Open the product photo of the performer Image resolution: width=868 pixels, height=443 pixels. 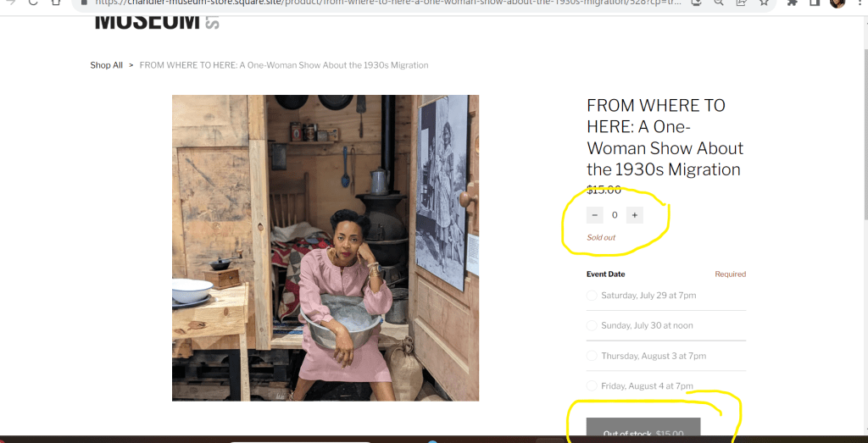pyautogui.click(x=325, y=247)
